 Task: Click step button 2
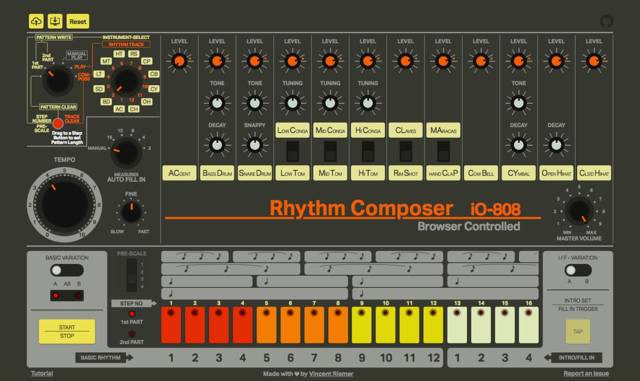tap(195, 325)
